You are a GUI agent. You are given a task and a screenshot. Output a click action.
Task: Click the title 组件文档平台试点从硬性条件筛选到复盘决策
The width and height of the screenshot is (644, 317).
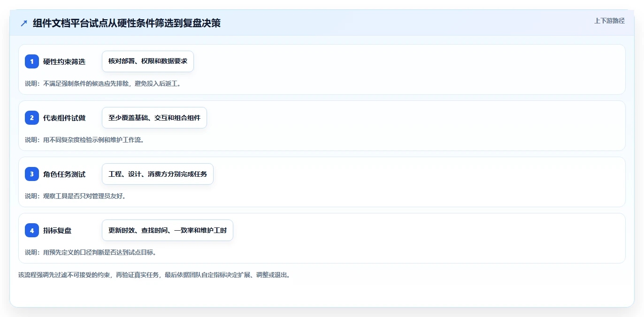tap(127, 23)
